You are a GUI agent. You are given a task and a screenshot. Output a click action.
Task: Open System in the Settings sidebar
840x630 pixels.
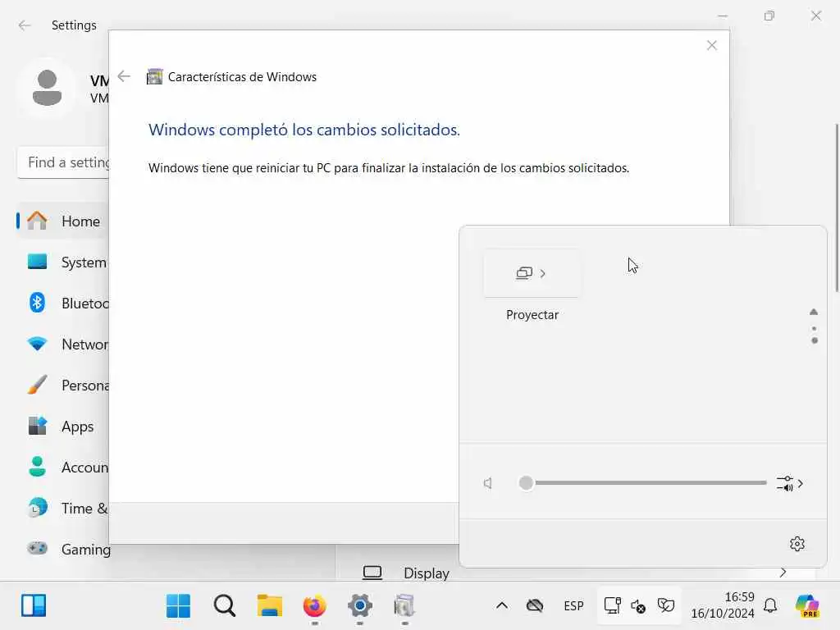[x=63, y=262]
